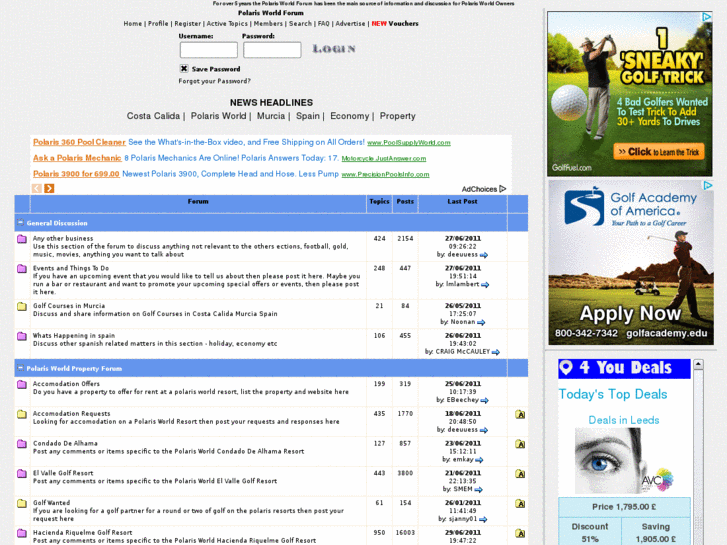The width and height of the screenshot is (727, 545).
Task: Open Active Topics menu link
Action: point(227,24)
